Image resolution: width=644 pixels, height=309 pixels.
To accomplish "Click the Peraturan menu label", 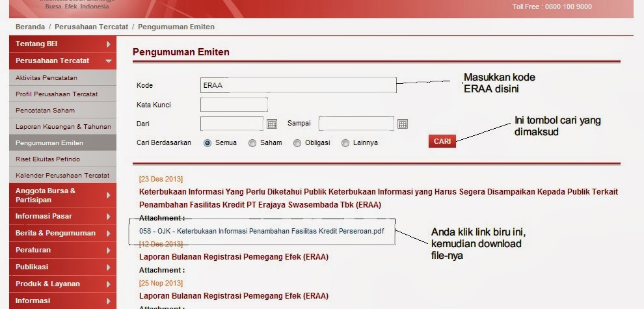I will [x=33, y=250].
